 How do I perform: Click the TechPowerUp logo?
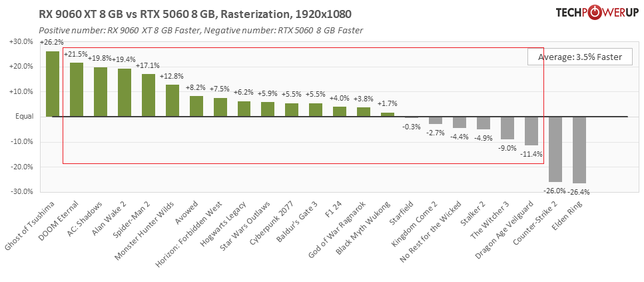[597, 13]
